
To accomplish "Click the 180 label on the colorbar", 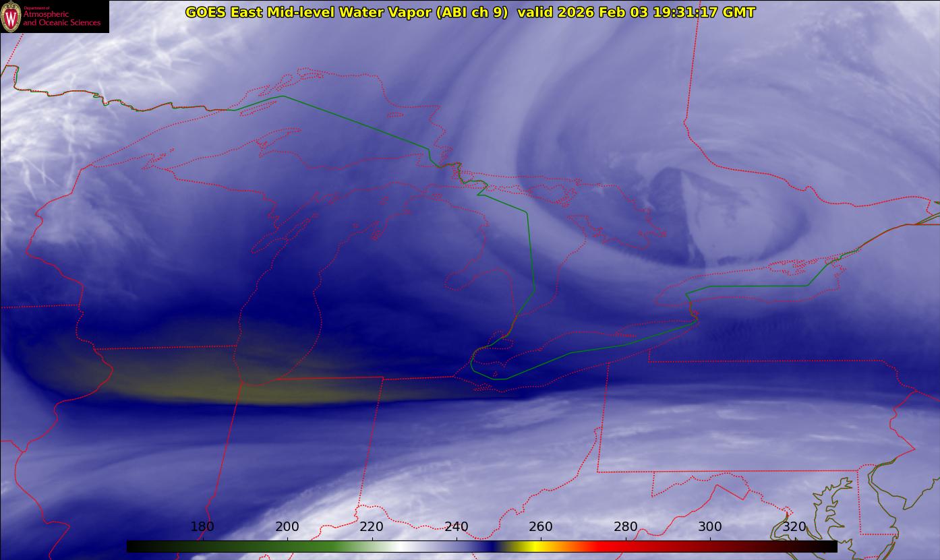I will click(x=202, y=527).
